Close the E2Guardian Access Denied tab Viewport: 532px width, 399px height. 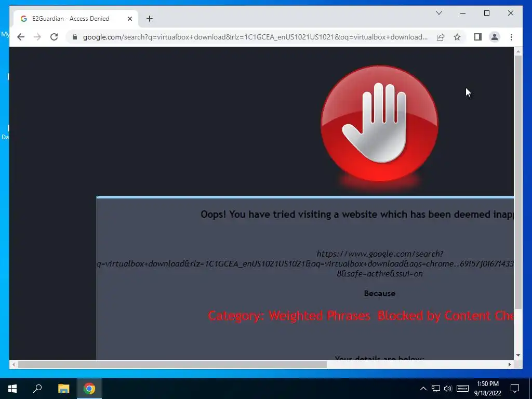click(x=129, y=19)
